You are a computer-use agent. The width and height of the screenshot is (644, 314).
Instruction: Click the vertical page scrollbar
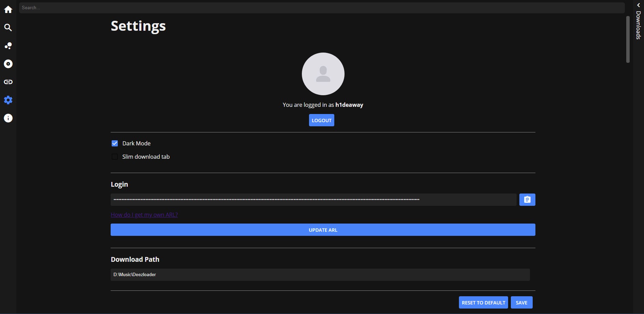click(x=628, y=39)
